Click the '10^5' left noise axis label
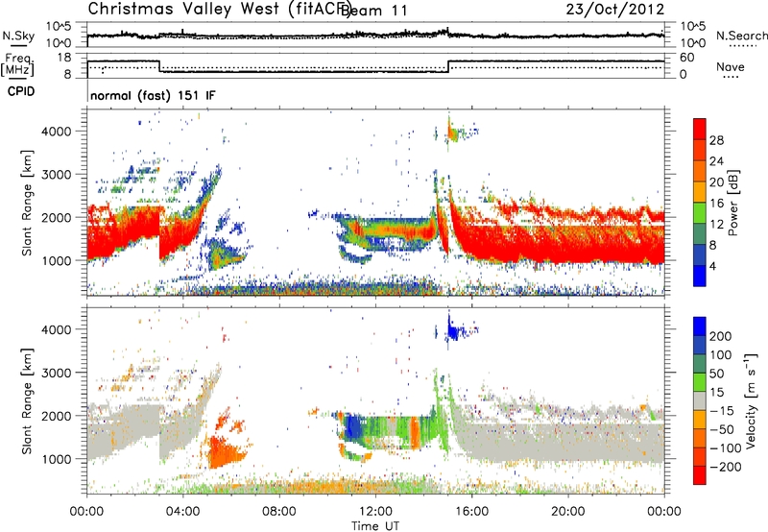This screenshot has height=532, width=768. (x=59, y=27)
